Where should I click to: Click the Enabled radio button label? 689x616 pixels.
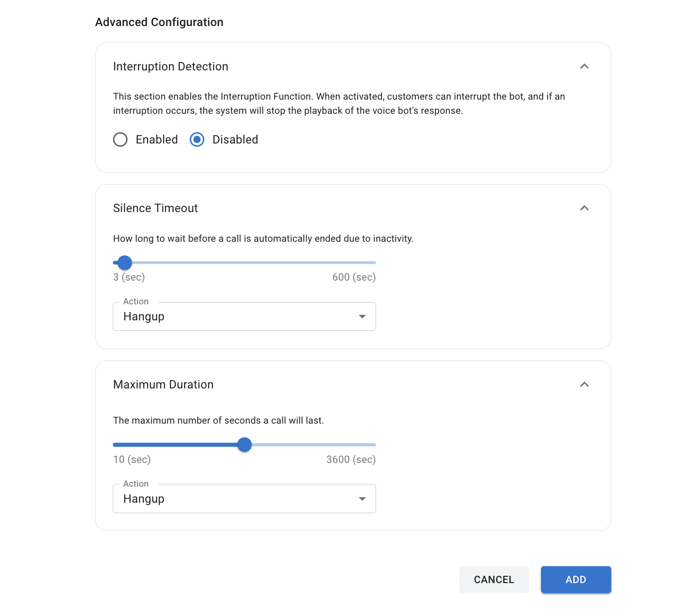(156, 139)
